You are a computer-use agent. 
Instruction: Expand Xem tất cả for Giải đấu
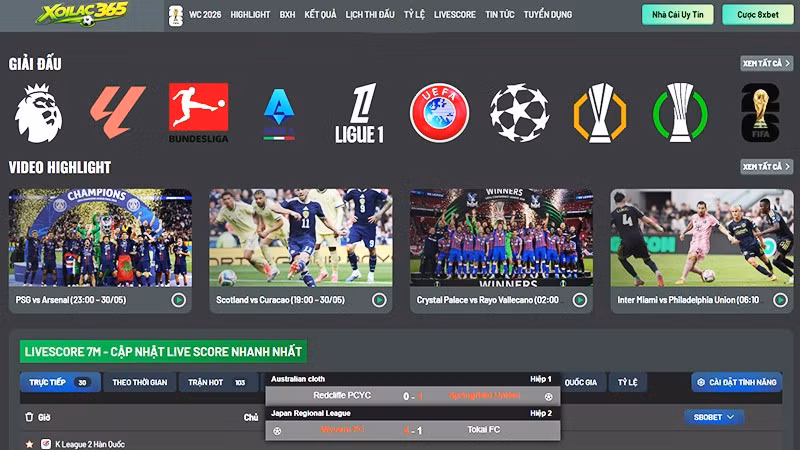coord(766,63)
